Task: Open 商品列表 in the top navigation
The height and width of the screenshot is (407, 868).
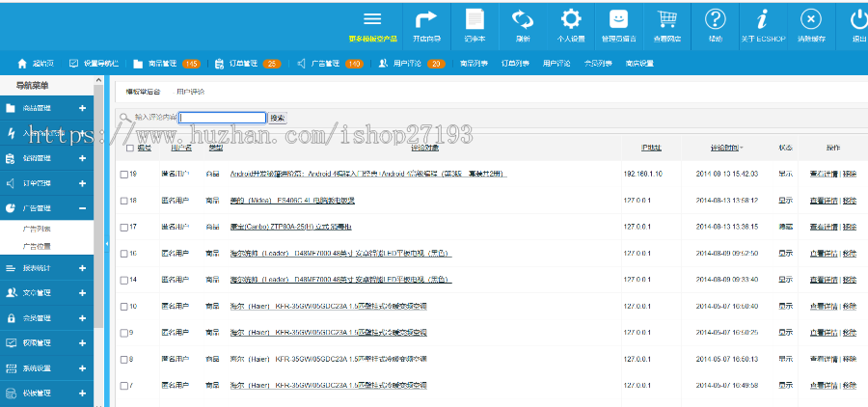Action: tap(474, 64)
